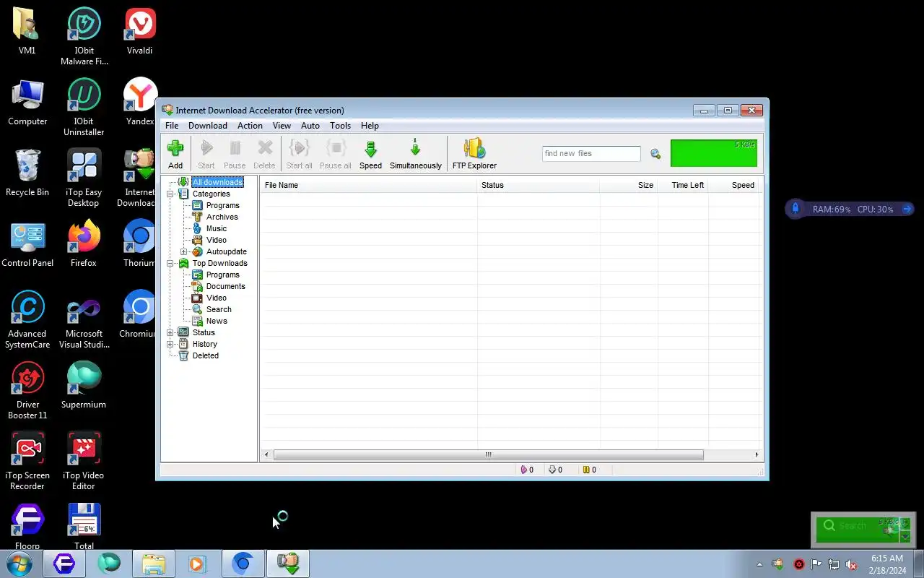Launch FTP Explorer from the toolbar
Viewport: 924px width, 578px height.
(x=474, y=155)
